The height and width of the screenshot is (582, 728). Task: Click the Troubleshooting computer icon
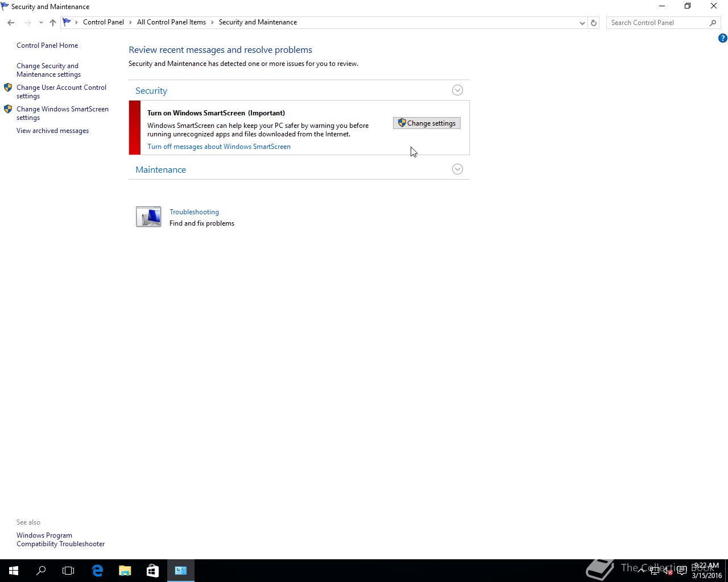(x=148, y=217)
